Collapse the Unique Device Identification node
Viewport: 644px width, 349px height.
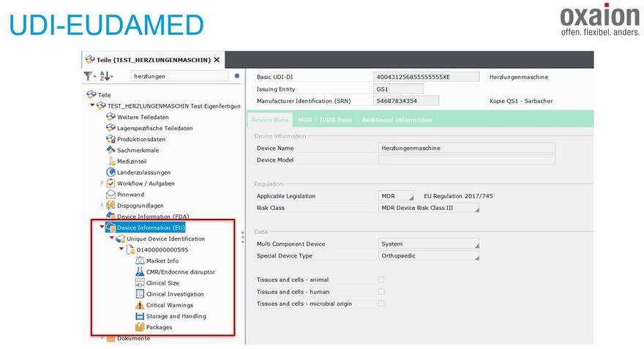tap(112, 238)
